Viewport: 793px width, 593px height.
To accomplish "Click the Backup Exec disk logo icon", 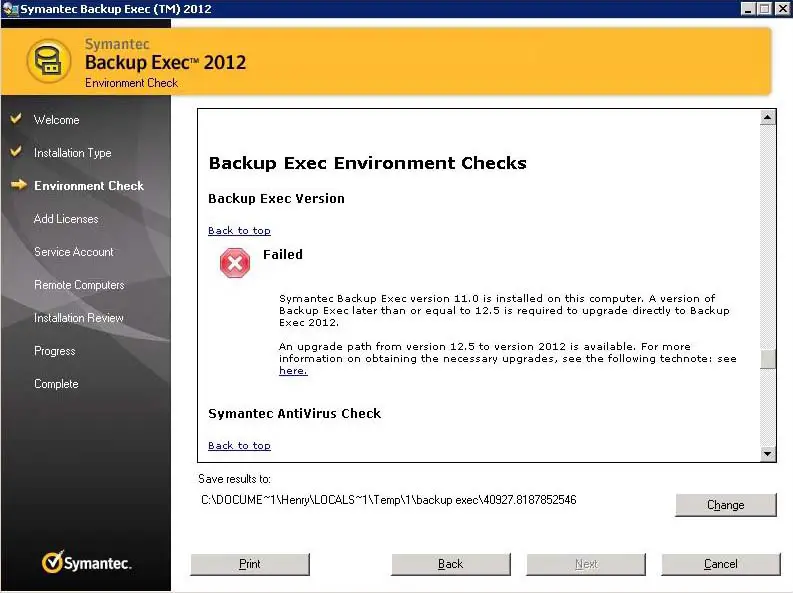I will pos(49,61).
